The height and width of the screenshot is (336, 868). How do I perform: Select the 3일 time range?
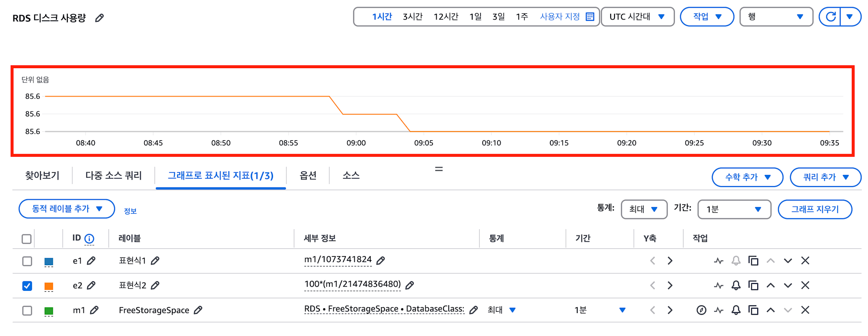point(498,16)
